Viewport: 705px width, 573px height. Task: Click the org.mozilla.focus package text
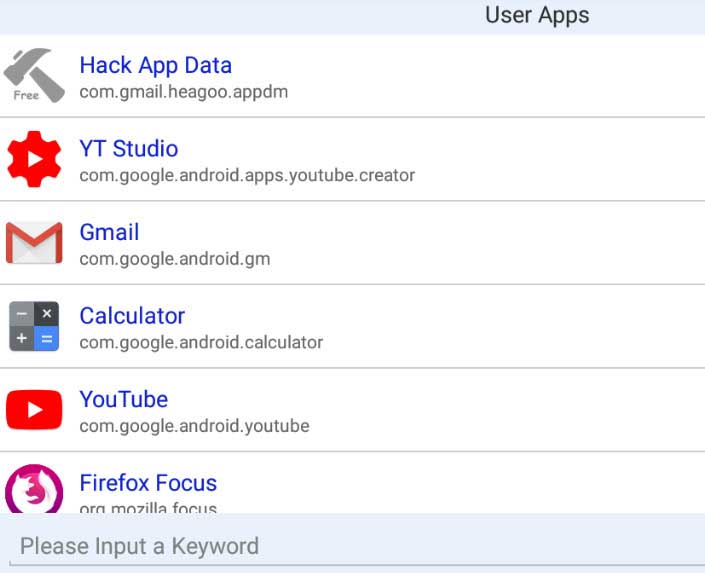148,507
